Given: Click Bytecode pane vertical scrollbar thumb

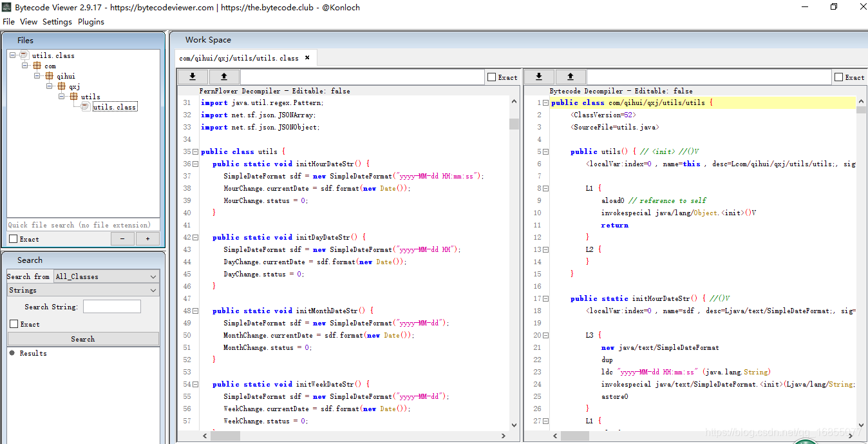Looking at the screenshot, I should pyautogui.click(x=861, y=110).
